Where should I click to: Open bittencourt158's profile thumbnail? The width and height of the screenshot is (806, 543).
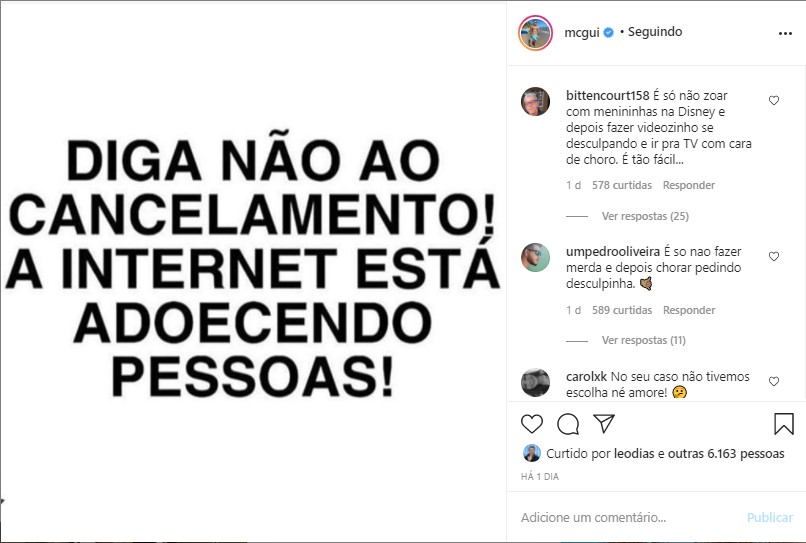[535, 101]
